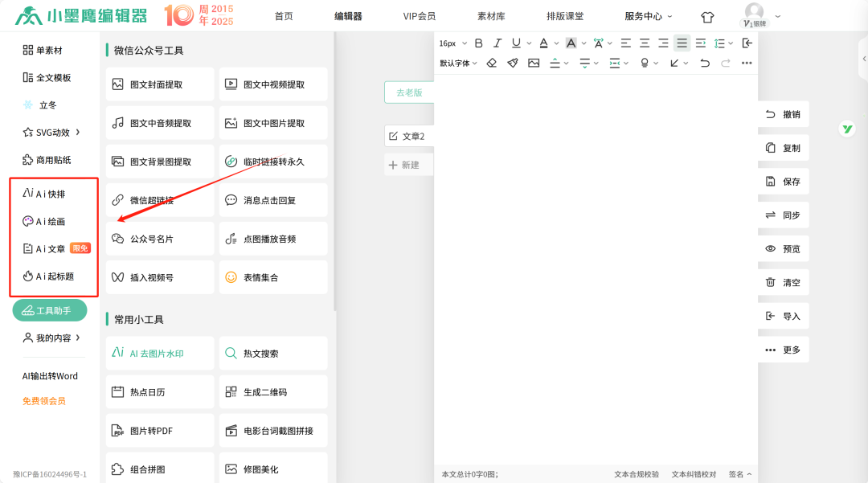
Task: Click the 去老版 button
Action: [409, 92]
